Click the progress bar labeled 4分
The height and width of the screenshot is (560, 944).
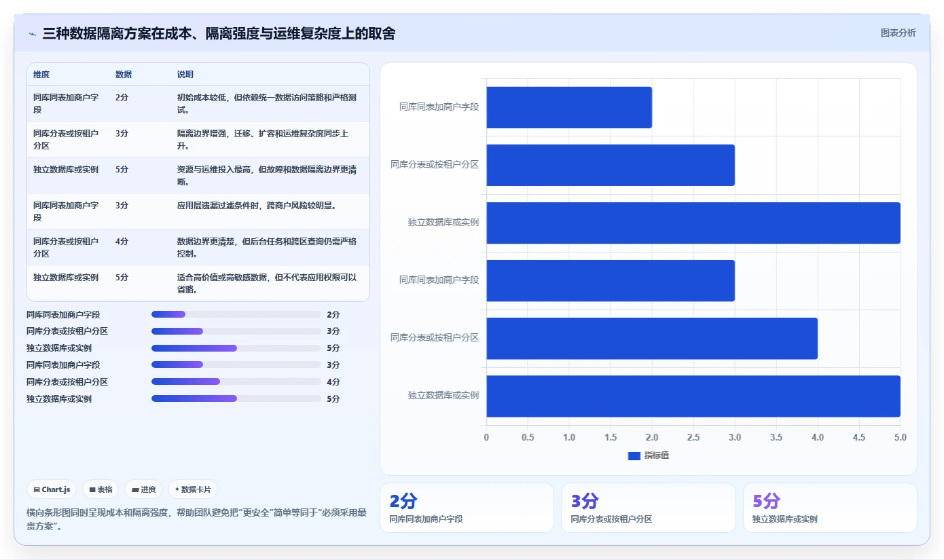click(x=236, y=381)
